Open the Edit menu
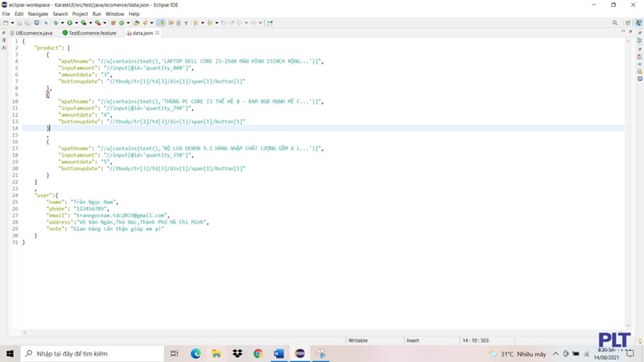Screen dimensions: 644x362 tap(19, 14)
